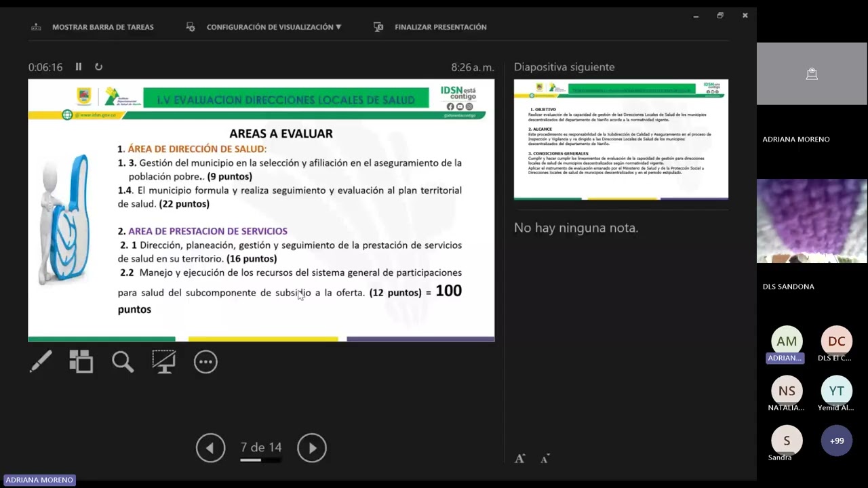Select the YT participant avatar
868x488 pixels.
[x=837, y=391]
